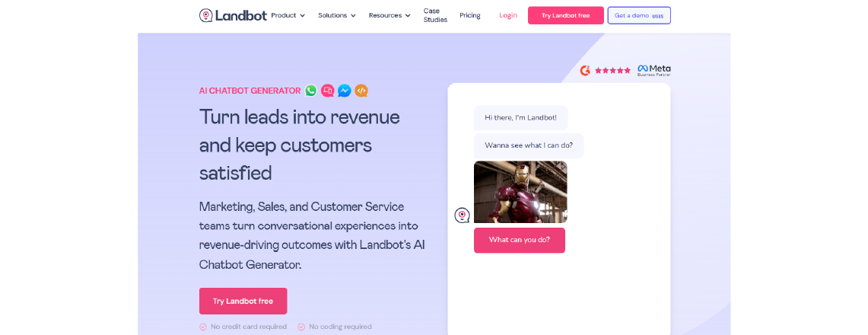Image resolution: width=868 pixels, height=335 pixels.
Task: Open the Resources dropdown menu
Action: pos(389,15)
